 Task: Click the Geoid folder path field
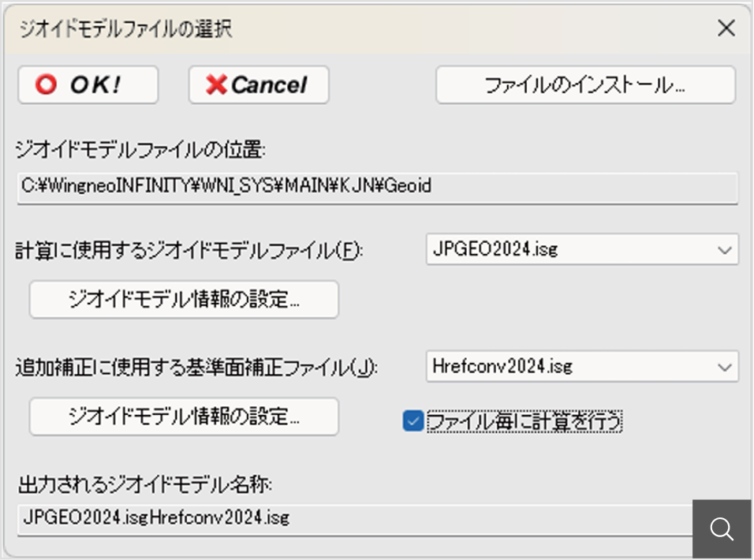tap(377, 187)
